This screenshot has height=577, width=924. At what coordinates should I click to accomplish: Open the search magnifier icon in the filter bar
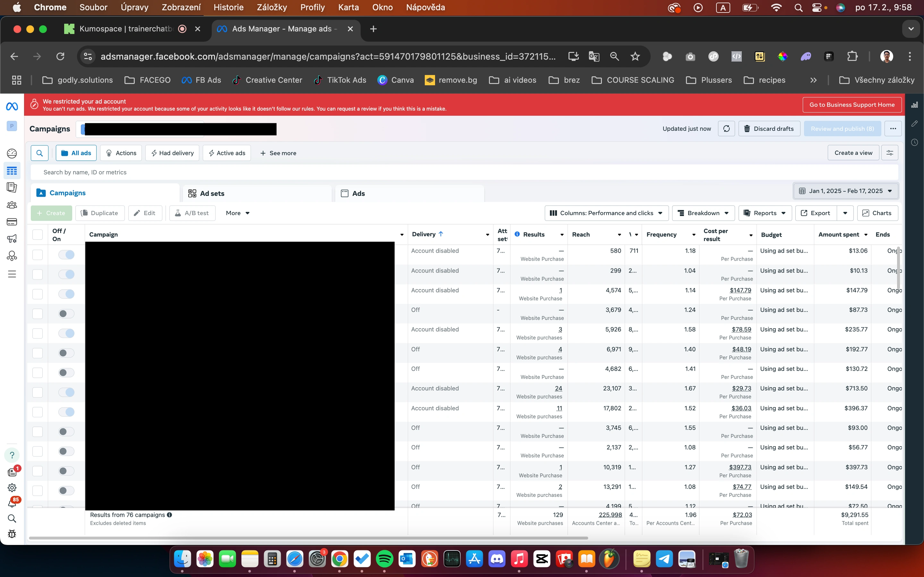pyautogui.click(x=39, y=153)
